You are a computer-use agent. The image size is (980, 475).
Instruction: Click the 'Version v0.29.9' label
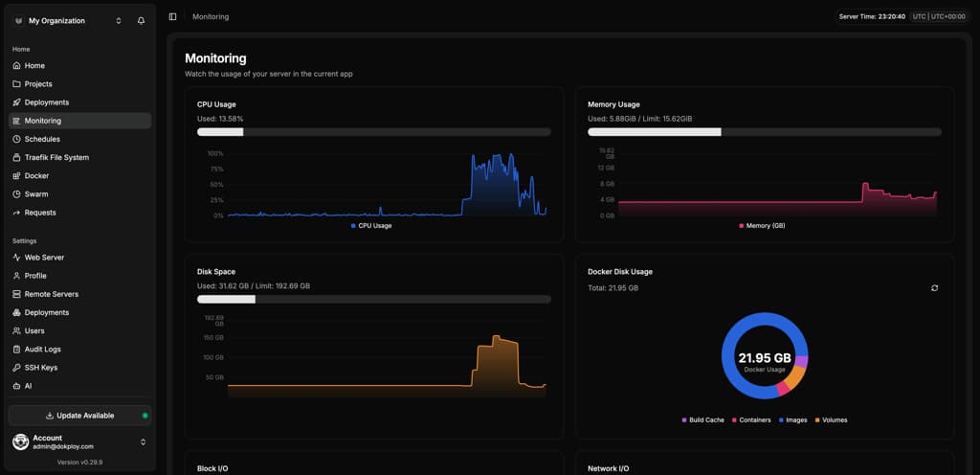click(80, 463)
